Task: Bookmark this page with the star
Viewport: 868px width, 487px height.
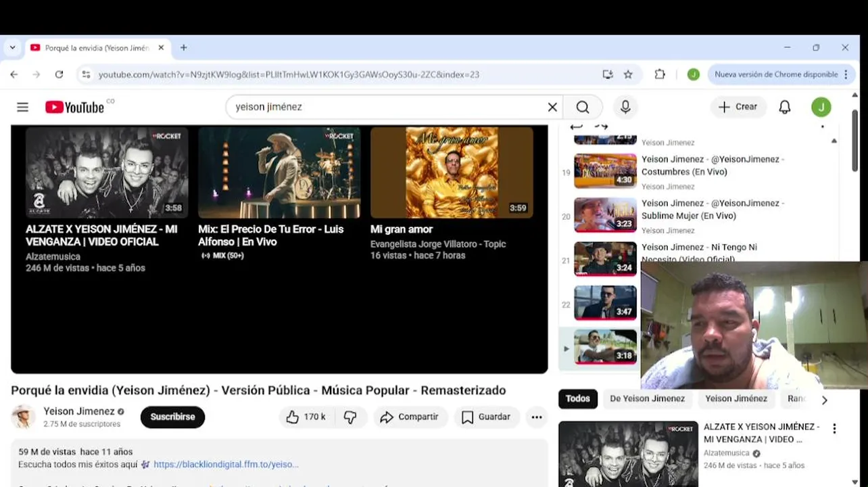Action: (x=628, y=74)
